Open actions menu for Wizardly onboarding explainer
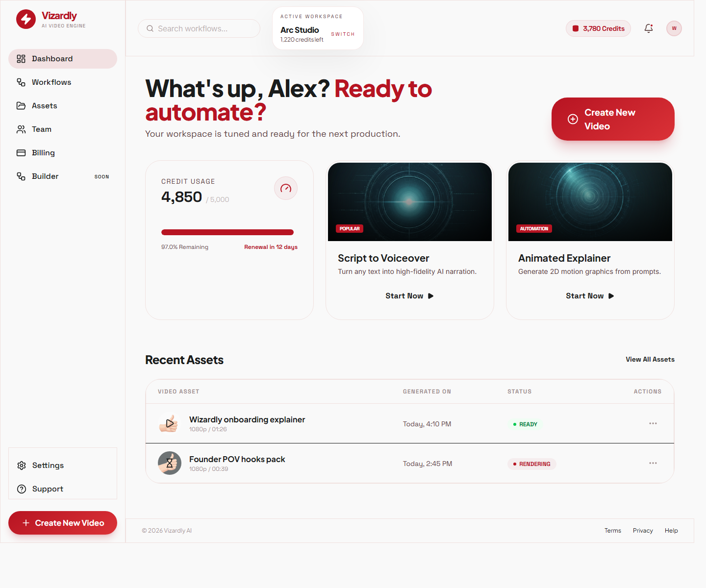This screenshot has height=588, width=706. [x=653, y=423]
